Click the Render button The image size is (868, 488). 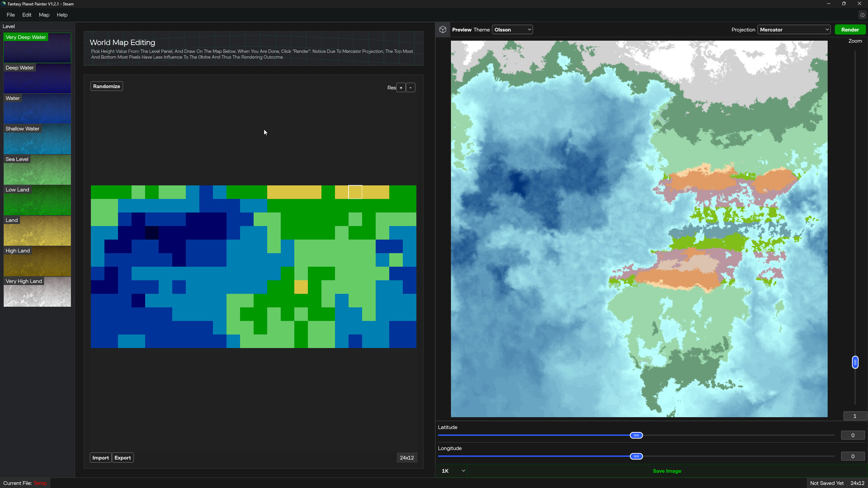(x=849, y=29)
